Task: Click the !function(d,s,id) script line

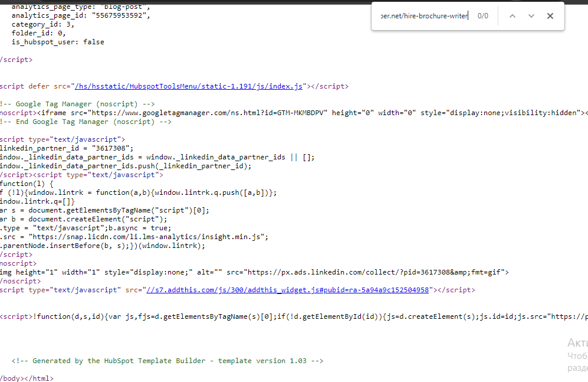Action: [x=294, y=316]
